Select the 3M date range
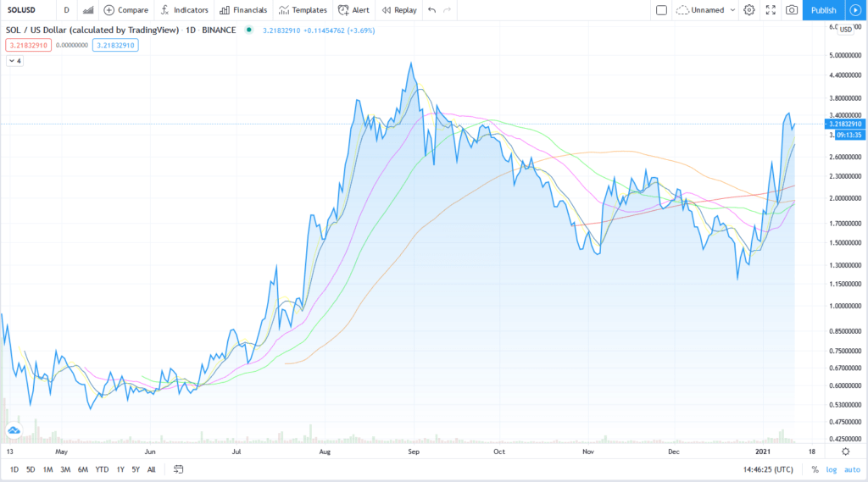868x482 pixels. tap(65, 468)
